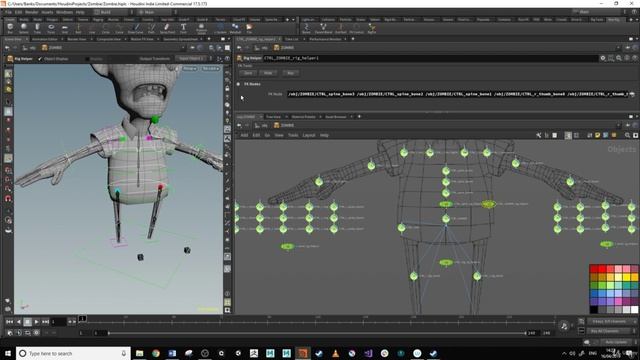The width and height of the screenshot is (640, 360).
Task: Select the Platonic Solids shelf tool
Action: tap(201, 28)
